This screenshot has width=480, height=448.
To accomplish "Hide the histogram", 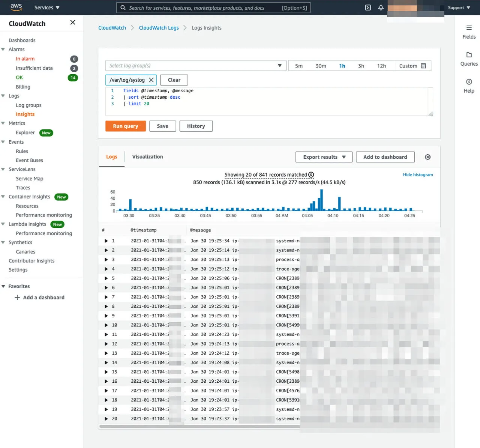I will click(x=418, y=175).
